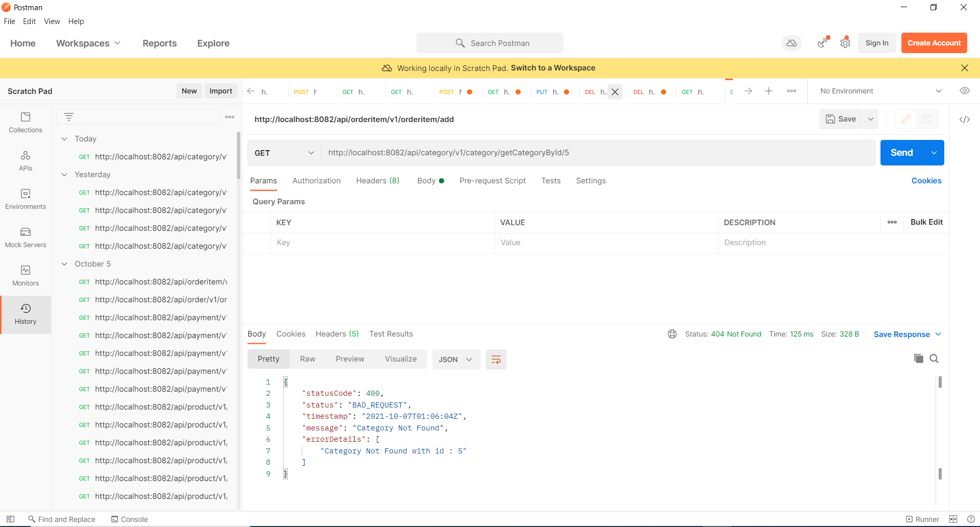Open the Save Response dropdown

point(907,334)
